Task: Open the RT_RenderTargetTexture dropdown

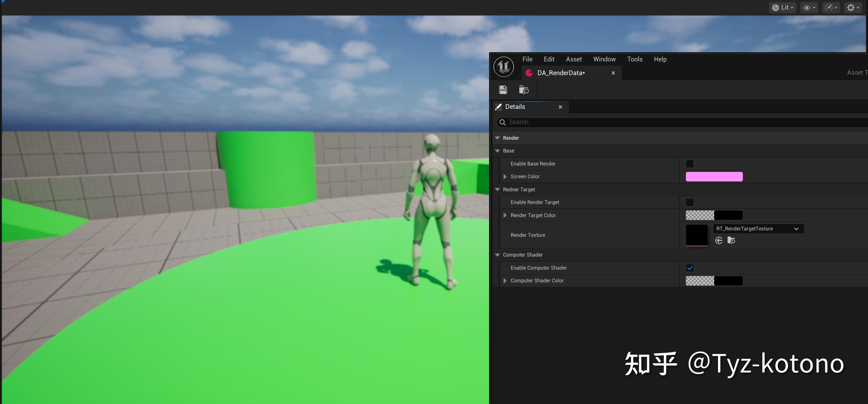Action: coord(796,229)
